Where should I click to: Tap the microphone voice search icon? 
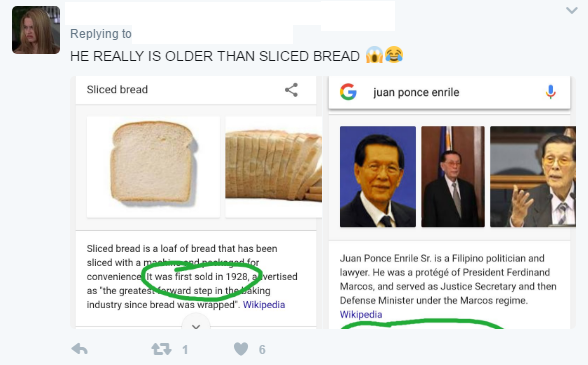pyautogui.click(x=550, y=92)
